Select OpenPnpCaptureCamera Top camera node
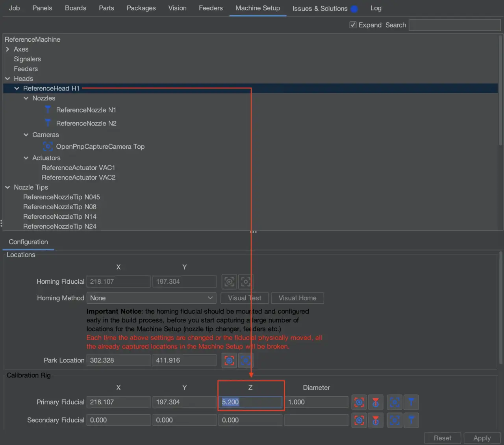The width and height of the screenshot is (504, 445). click(x=100, y=147)
